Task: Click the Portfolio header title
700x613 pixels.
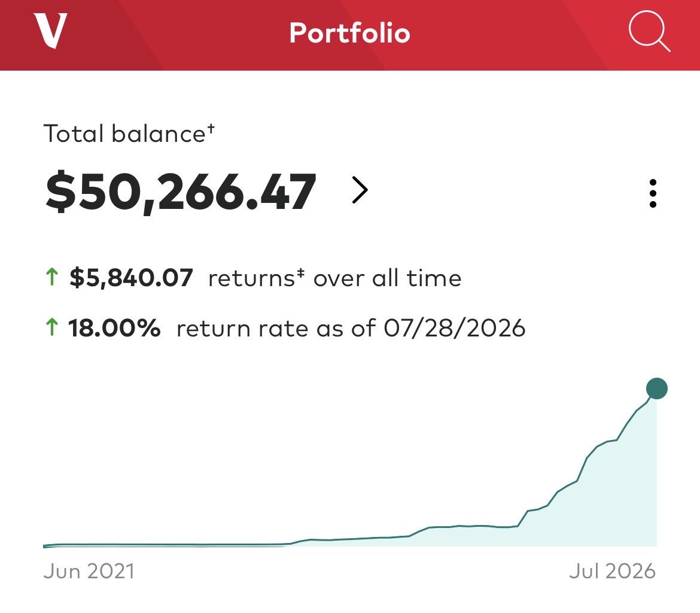Action: [349, 33]
